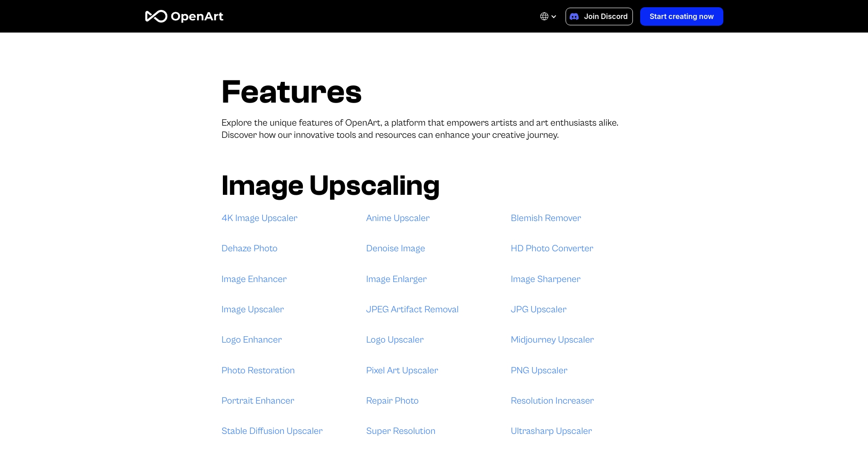Viewport: 868px width, 452px height.
Task: Open the Pixel Art Upscaler tool
Action: (x=402, y=370)
